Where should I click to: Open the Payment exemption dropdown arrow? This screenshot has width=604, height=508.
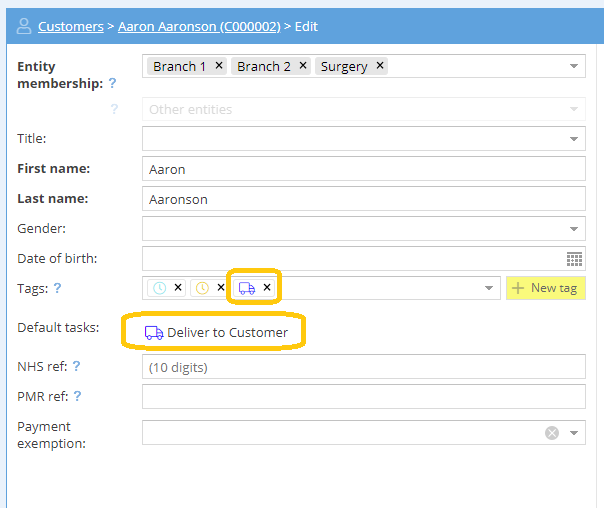tap(574, 433)
